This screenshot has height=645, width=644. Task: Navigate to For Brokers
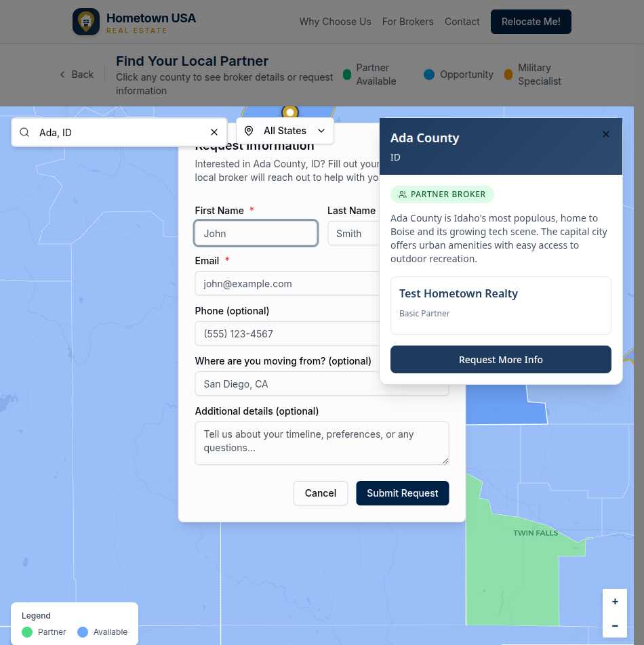[x=407, y=22]
